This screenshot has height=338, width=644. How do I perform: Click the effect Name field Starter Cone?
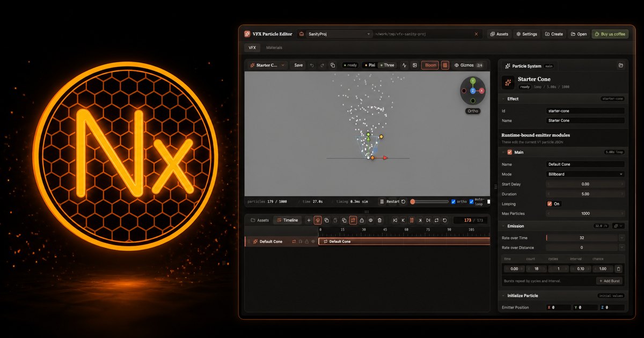(x=585, y=121)
